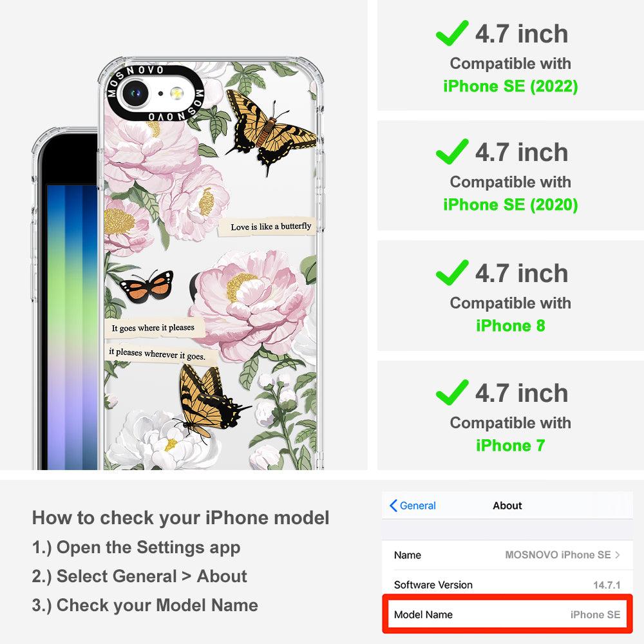Click the iPhone SE (2022) compatibility text
This screenshot has height=644, width=644.
pyautogui.click(x=511, y=86)
